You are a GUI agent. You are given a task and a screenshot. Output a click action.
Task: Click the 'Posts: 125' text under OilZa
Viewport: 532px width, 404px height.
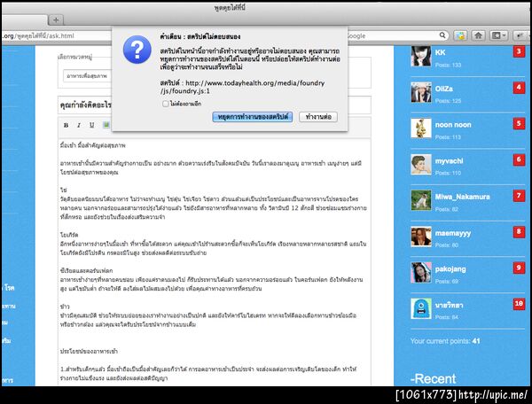[448, 101]
